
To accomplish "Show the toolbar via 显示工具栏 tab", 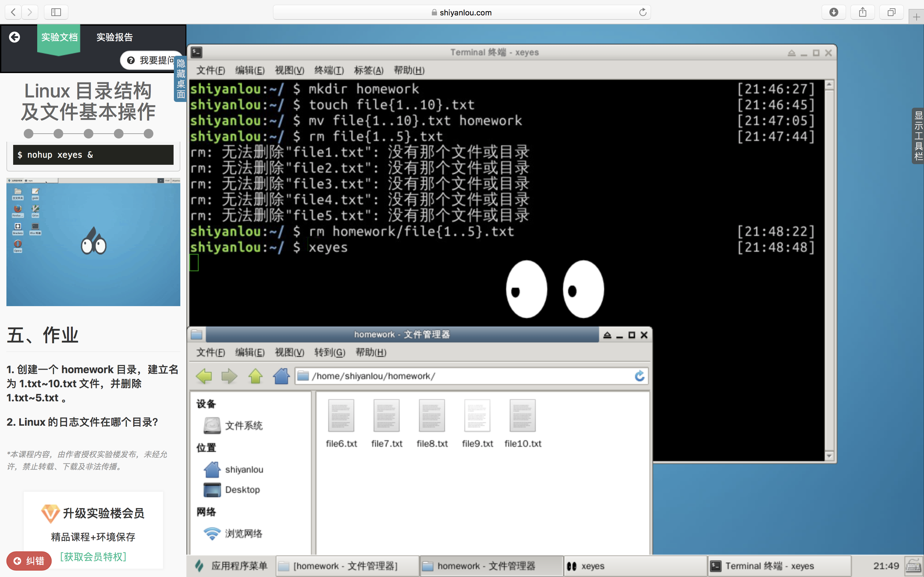I will (918, 136).
